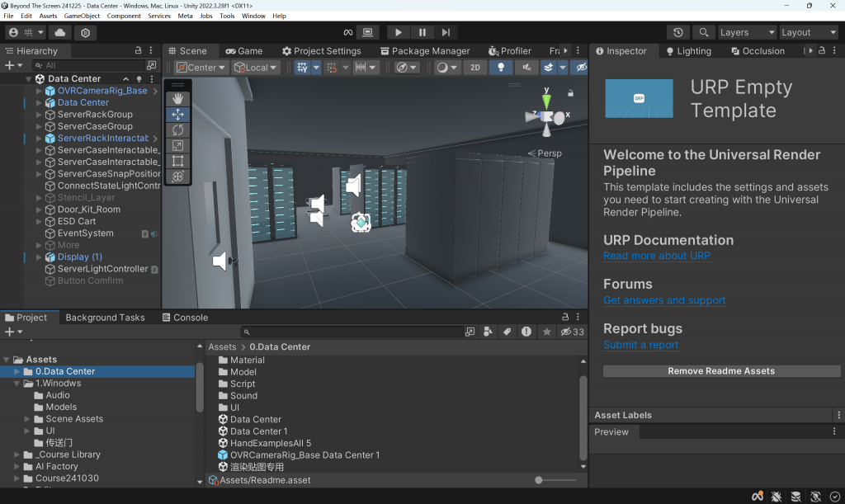Open the Center pivot mode dropdown

pos(201,68)
